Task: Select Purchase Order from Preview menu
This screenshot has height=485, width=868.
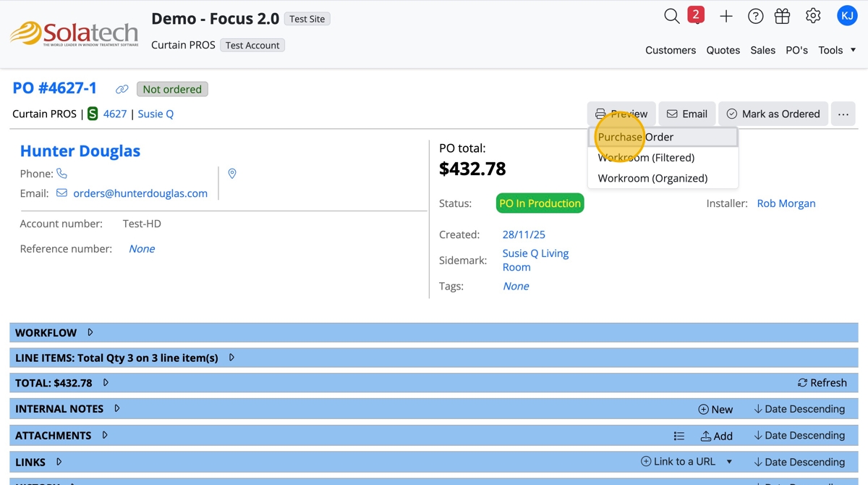Action: click(636, 137)
